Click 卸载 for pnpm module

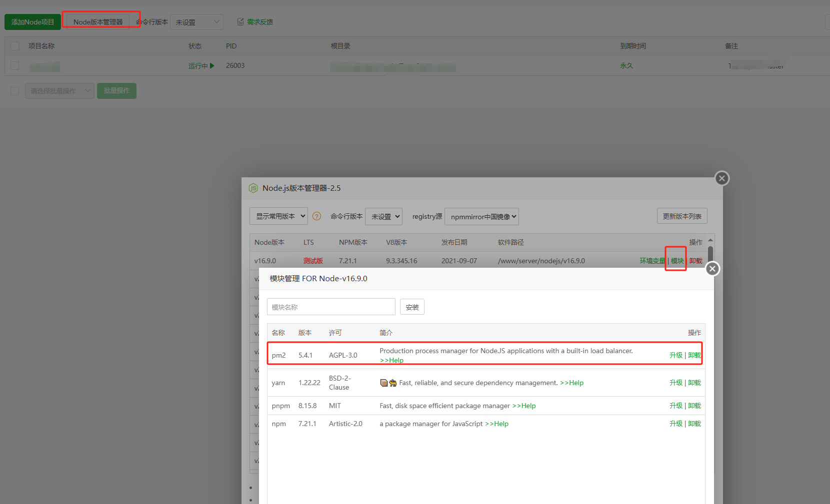coord(694,406)
